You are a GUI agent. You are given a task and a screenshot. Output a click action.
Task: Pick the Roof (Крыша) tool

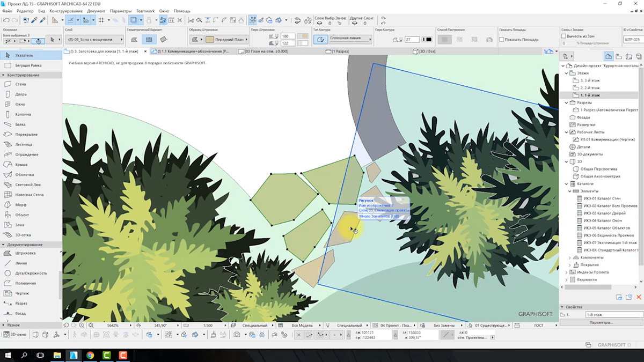coord(21,165)
